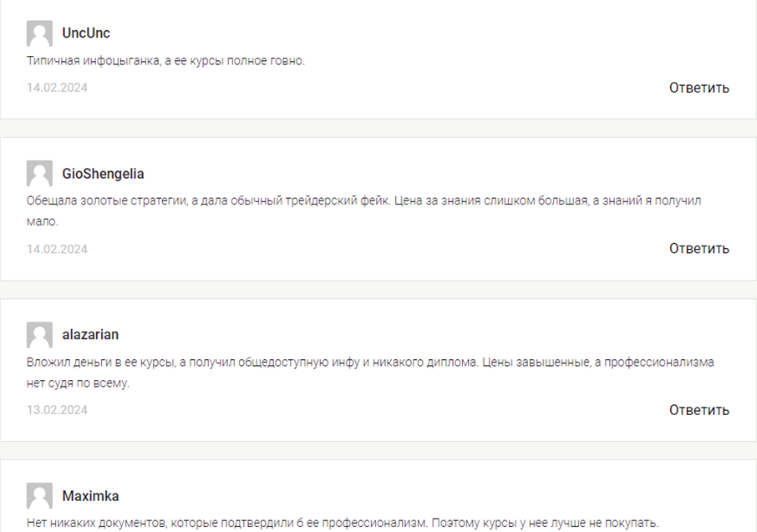
Task: Open alazarian's username profile
Action: click(90, 335)
